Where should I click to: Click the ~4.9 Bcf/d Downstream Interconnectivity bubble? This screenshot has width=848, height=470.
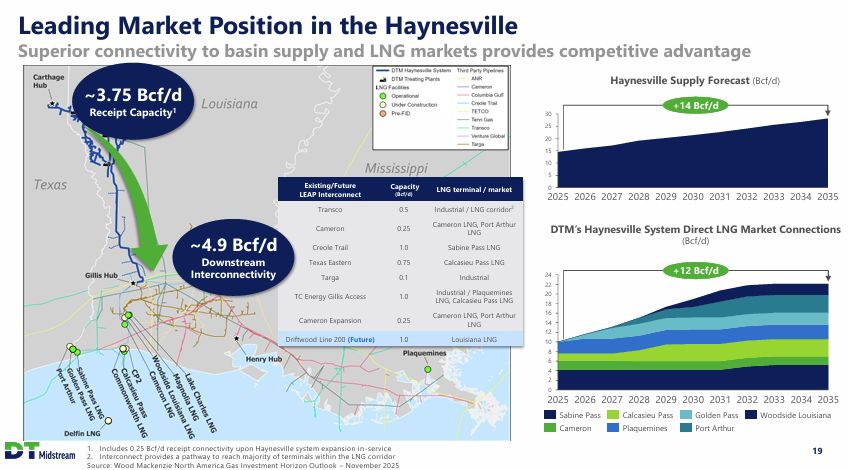click(233, 258)
